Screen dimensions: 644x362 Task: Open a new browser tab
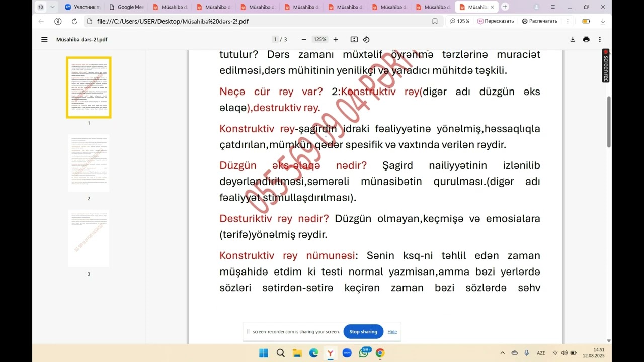pyautogui.click(x=505, y=7)
